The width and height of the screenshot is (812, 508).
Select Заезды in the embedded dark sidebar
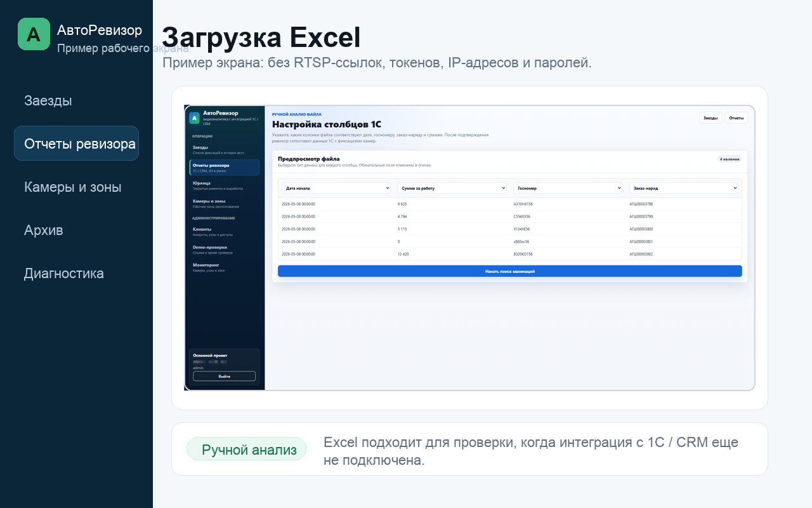pyautogui.click(x=224, y=149)
